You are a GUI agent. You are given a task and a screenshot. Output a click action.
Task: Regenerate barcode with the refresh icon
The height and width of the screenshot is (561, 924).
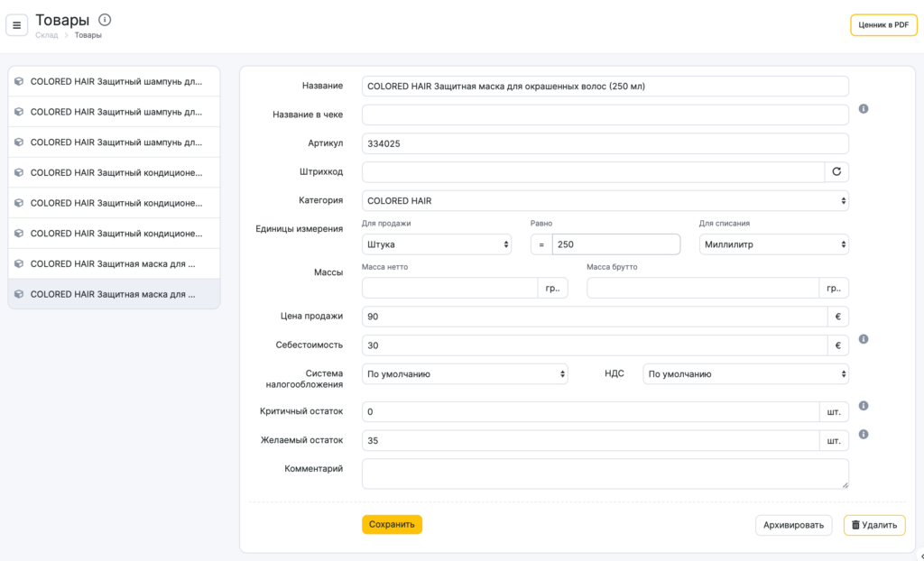(836, 171)
